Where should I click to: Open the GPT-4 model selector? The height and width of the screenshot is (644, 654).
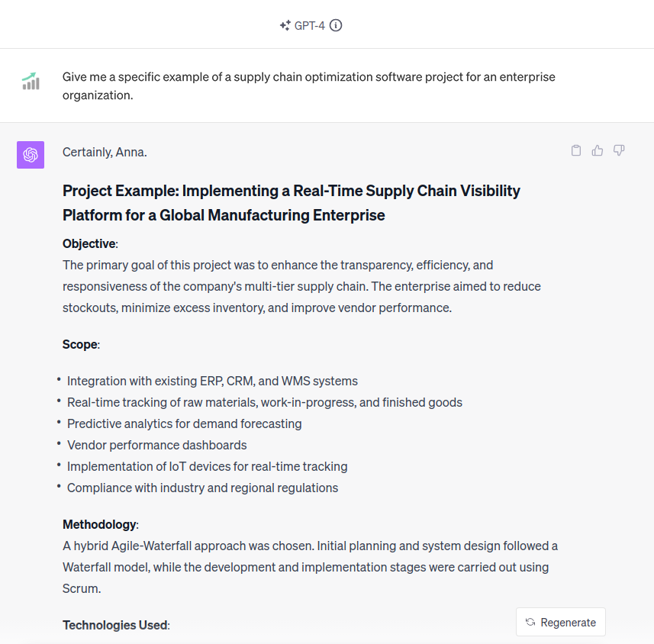(311, 25)
